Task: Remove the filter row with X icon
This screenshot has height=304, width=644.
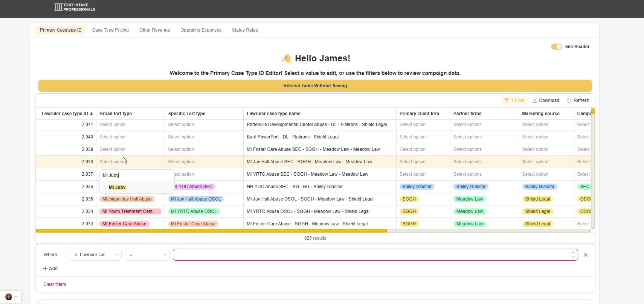Action: click(x=585, y=255)
